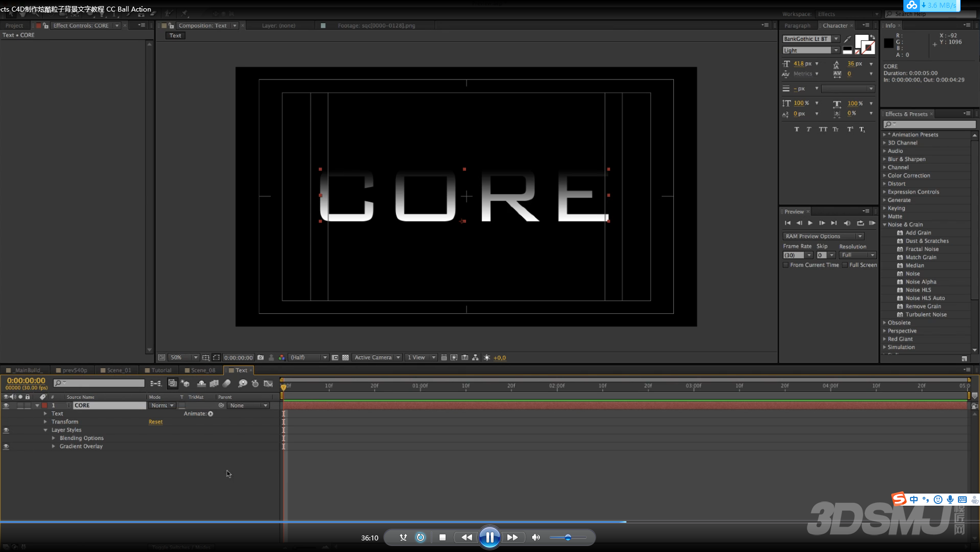The image size is (980, 552).
Task: Toggle Live Update icon in timeline
Action: click(172, 383)
